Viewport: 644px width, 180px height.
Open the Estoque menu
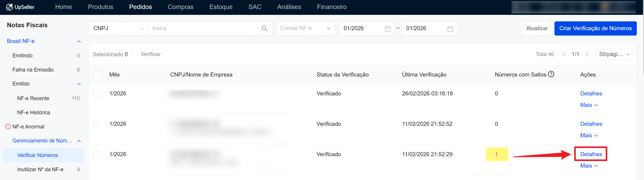pyautogui.click(x=221, y=7)
